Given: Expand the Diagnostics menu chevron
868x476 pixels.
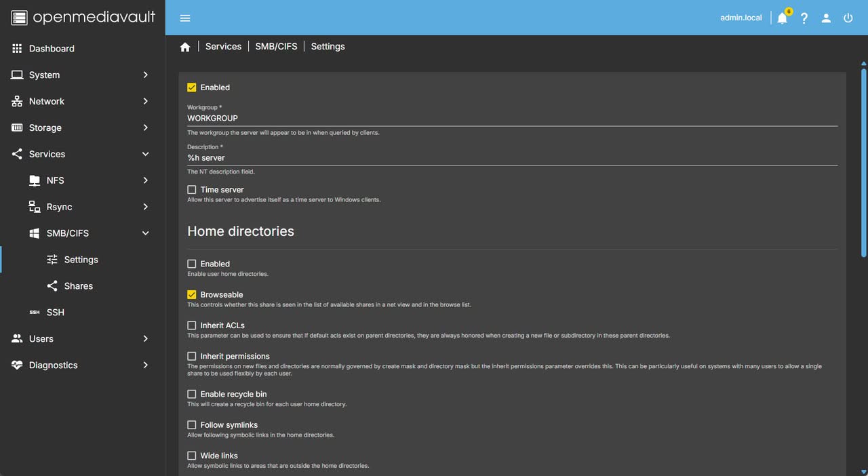Looking at the screenshot, I should (145, 365).
